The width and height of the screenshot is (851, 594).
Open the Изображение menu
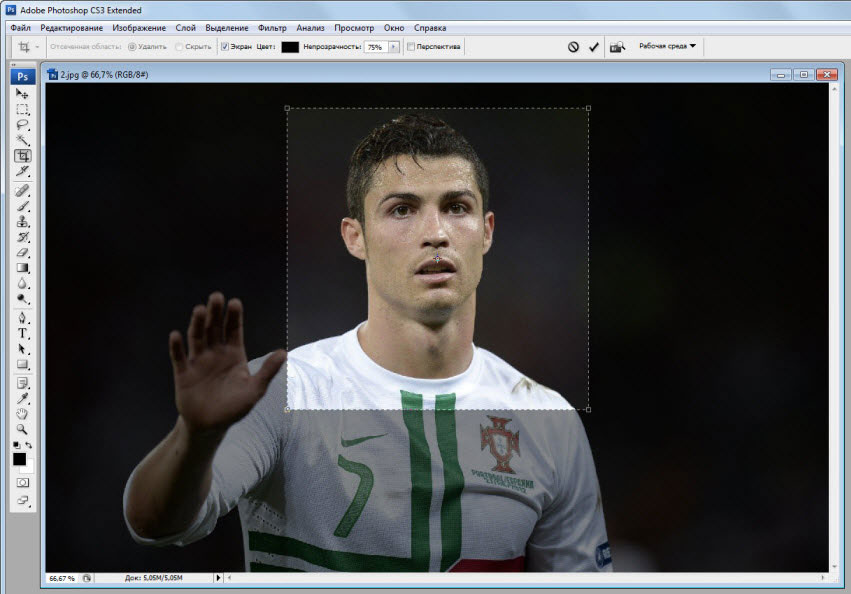click(x=139, y=28)
